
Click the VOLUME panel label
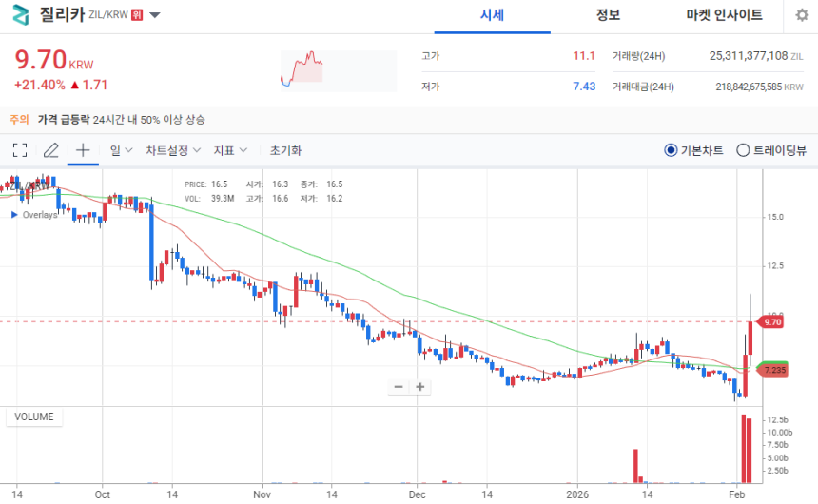click(34, 417)
